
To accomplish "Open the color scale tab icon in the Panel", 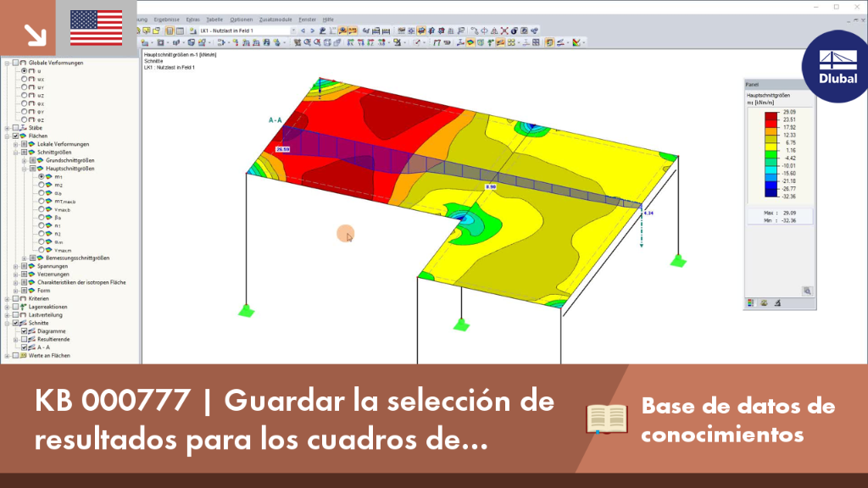I will point(751,303).
